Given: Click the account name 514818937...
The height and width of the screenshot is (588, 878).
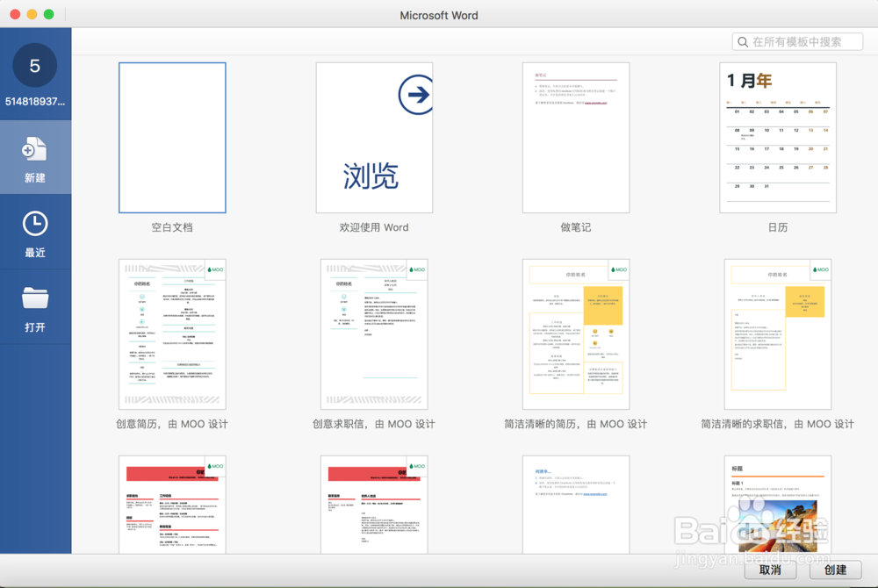Looking at the screenshot, I should [x=35, y=102].
